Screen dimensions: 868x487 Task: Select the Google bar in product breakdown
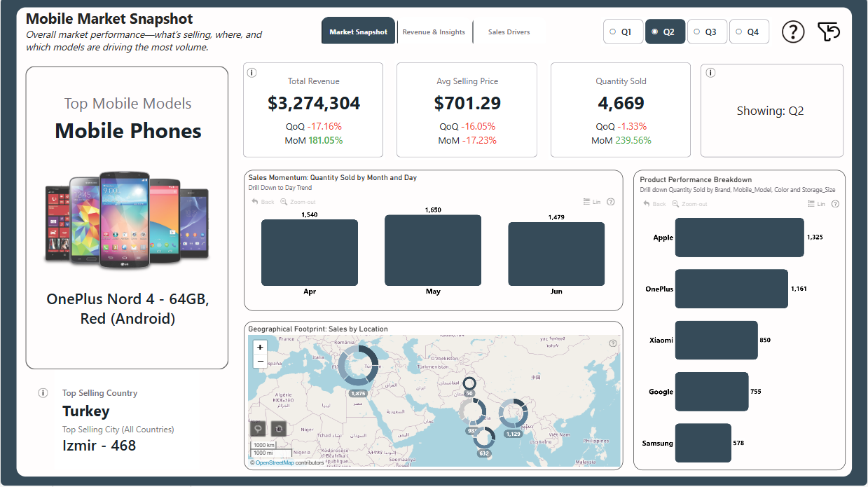(x=712, y=392)
